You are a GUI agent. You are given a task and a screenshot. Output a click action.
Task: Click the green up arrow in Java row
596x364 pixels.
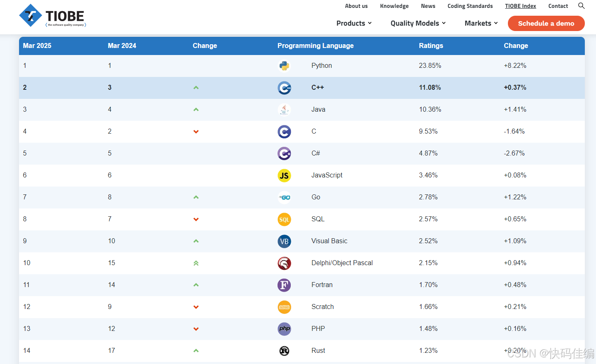click(x=196, y=110)
